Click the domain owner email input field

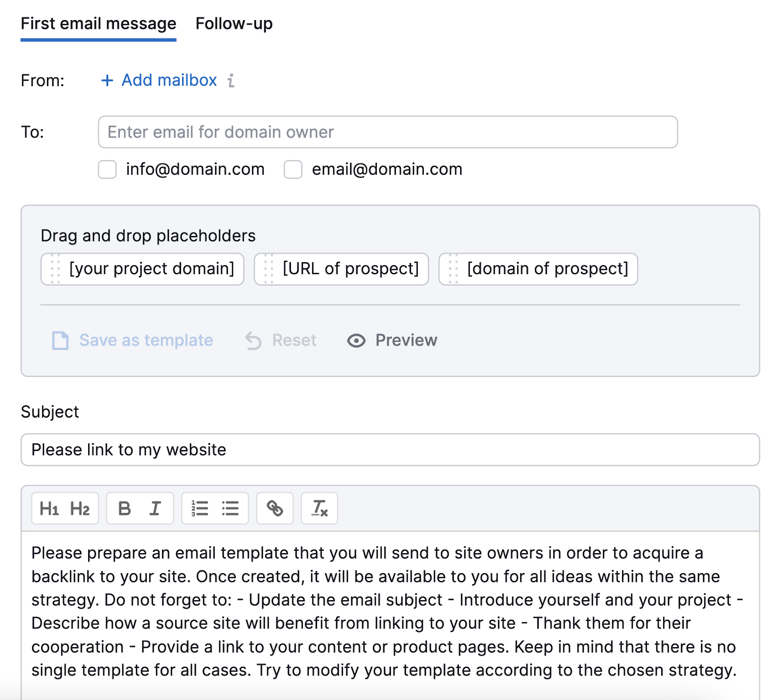click(388, 132)
